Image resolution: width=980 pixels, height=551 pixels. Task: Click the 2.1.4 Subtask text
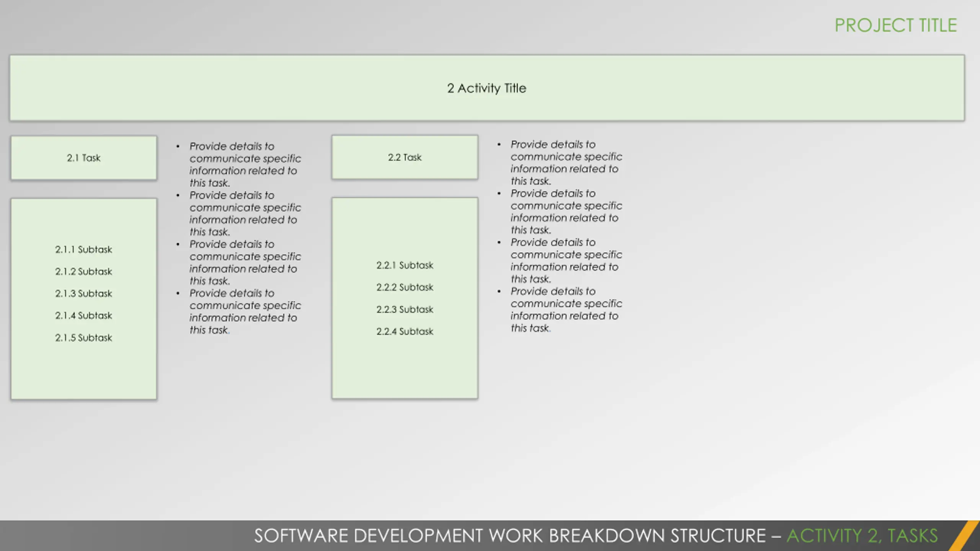click(x=84, y=315)
